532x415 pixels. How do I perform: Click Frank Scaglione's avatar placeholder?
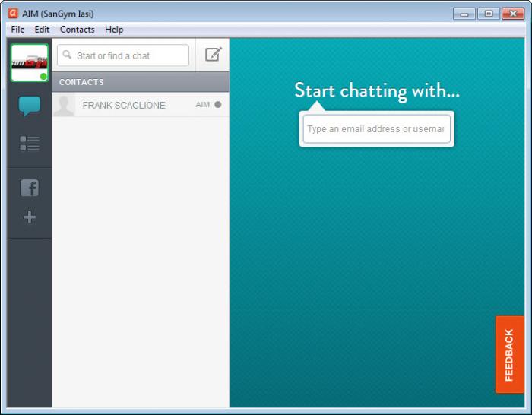pyautogui.click(x=63, y=105)
